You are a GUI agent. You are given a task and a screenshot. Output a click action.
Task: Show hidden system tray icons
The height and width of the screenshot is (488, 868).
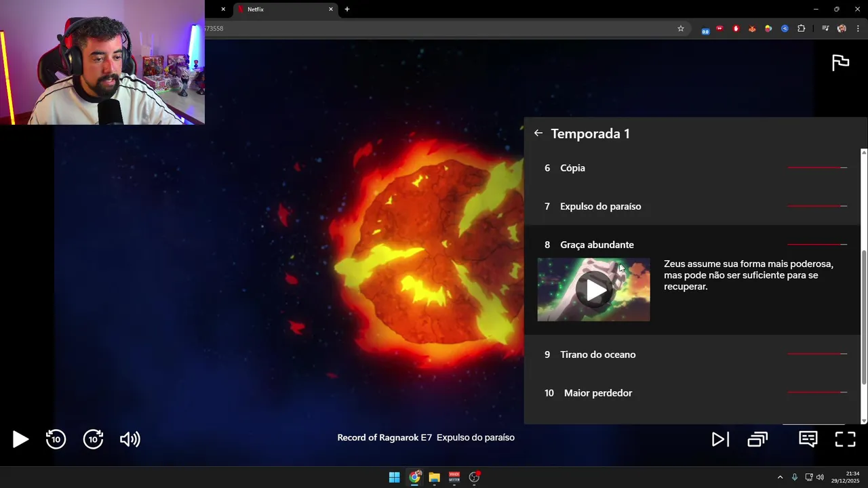click(x=780, y=477)
